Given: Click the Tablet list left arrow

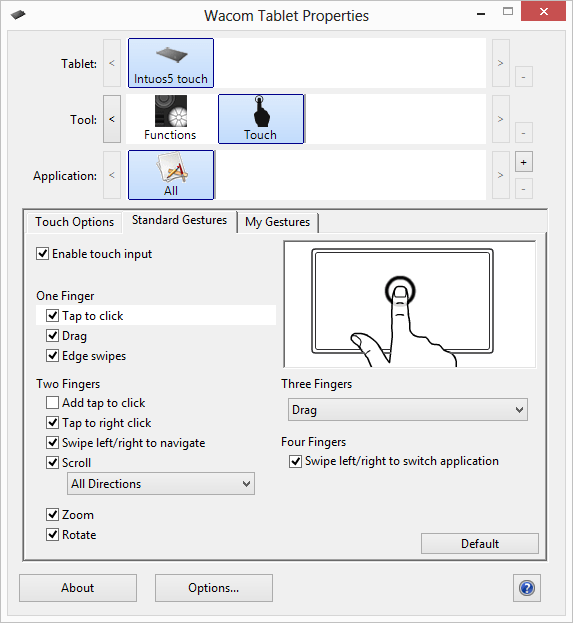Looking at the screenshot, I should click(112, 63).
